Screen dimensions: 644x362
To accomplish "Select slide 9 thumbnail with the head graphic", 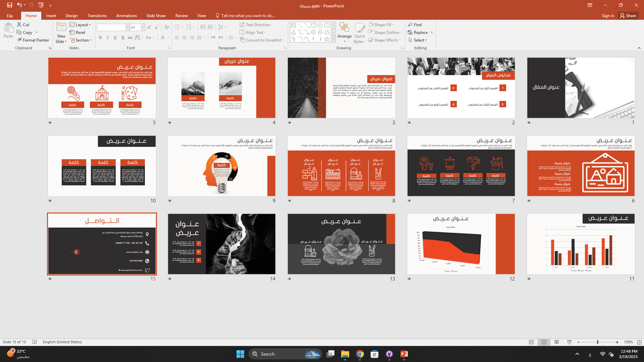I will tap(221, 166).
